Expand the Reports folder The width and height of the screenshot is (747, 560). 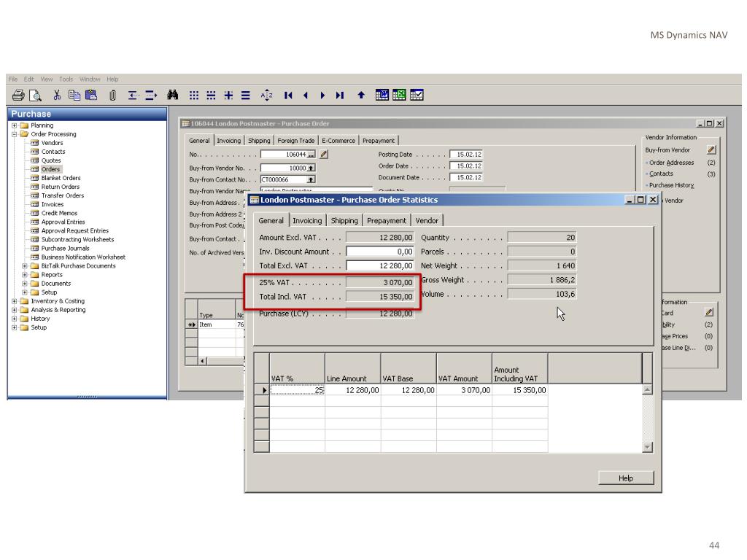point(25,275)
